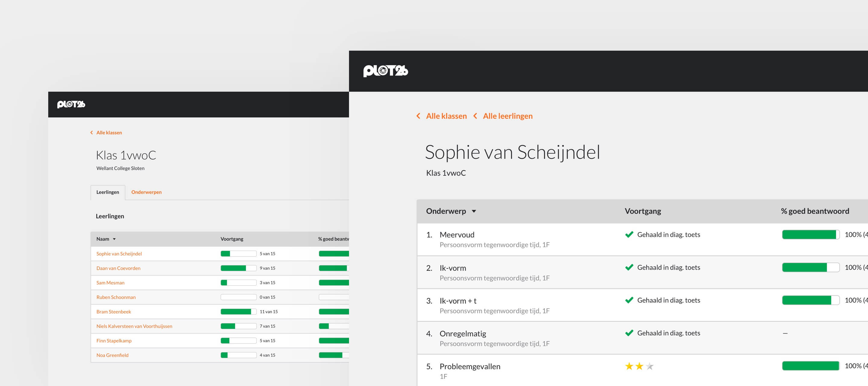
Task: Click Ruben Schoonman's empty progress bar
Action: coord(239,297)
